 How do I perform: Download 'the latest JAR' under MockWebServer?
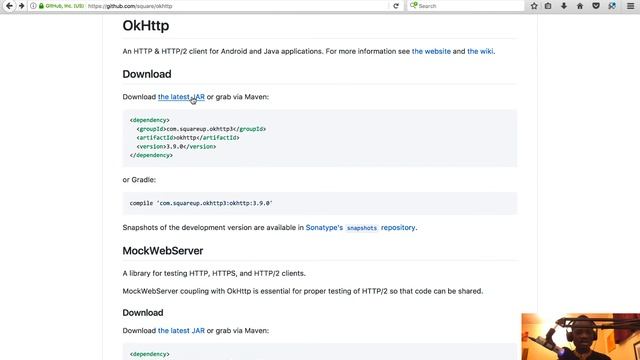click(x=181, y=331)
